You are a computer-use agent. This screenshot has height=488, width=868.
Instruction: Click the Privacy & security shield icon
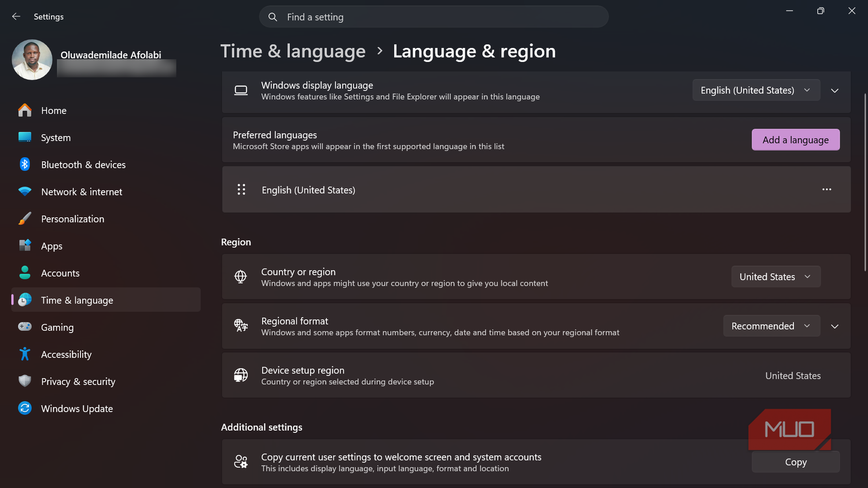pyautogui.click(x=25, y=381)
